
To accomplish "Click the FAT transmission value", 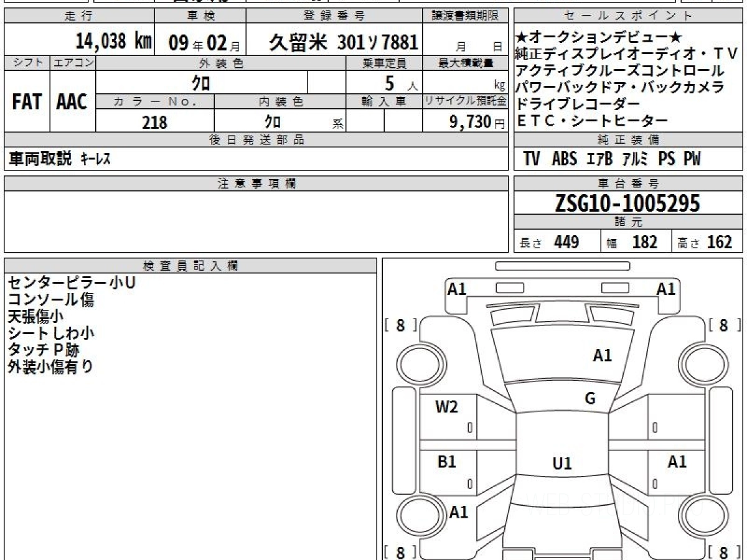I will point(27,102).
